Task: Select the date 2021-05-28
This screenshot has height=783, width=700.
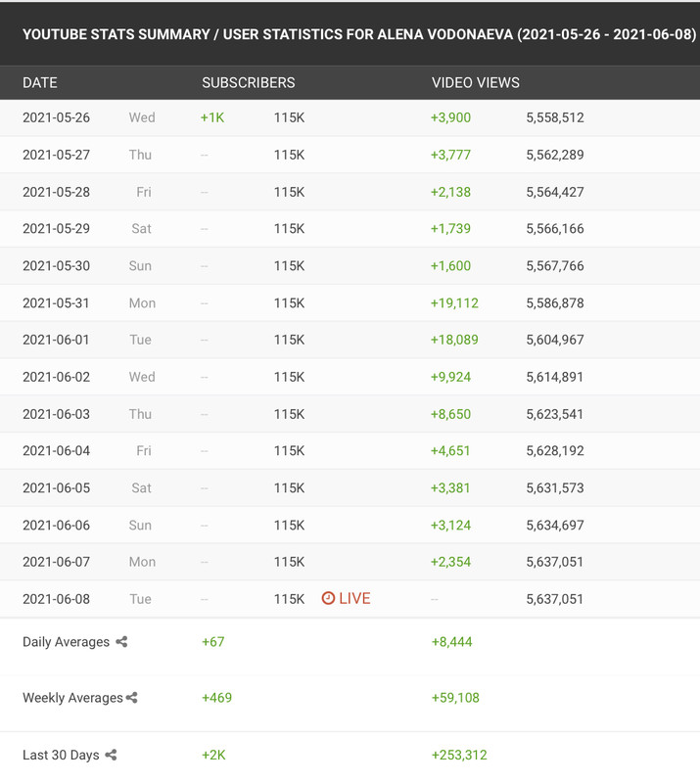Action: (57, 192)
